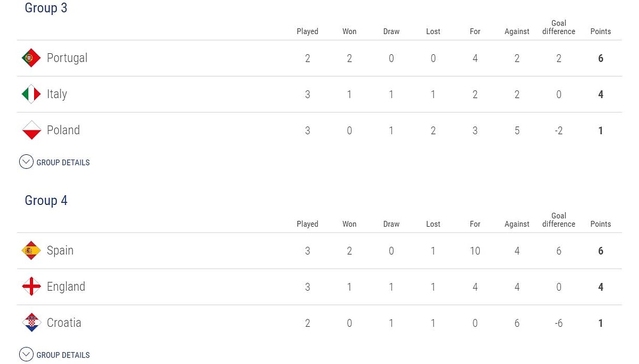Open the Spain team link
The width and height of the screenshot is (639, 364).
click(x=60, y=251)
